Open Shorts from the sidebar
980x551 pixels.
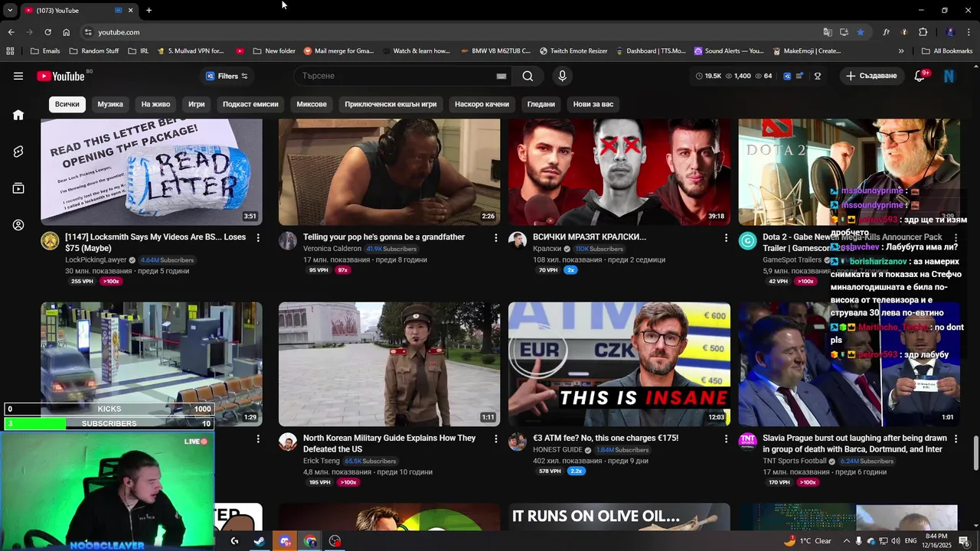point(18,152)
